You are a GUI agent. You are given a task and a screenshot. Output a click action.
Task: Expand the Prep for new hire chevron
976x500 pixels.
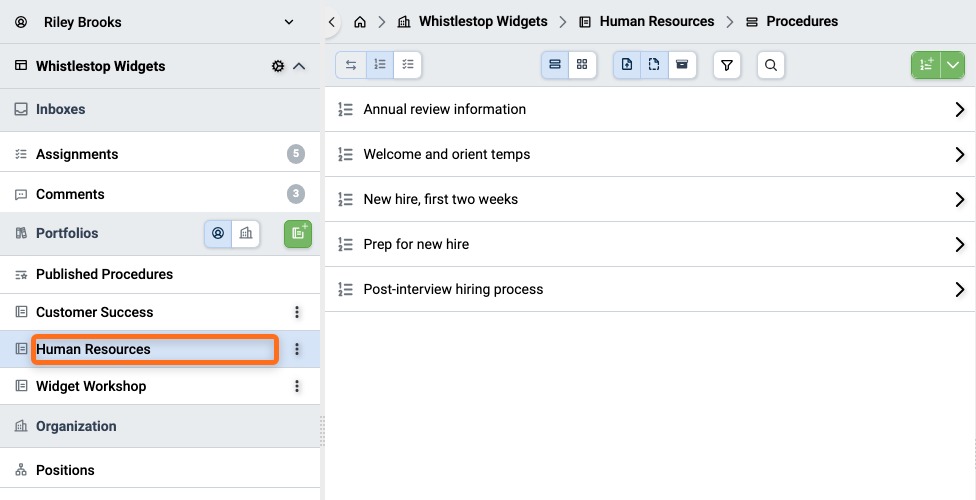pos(959,244)
